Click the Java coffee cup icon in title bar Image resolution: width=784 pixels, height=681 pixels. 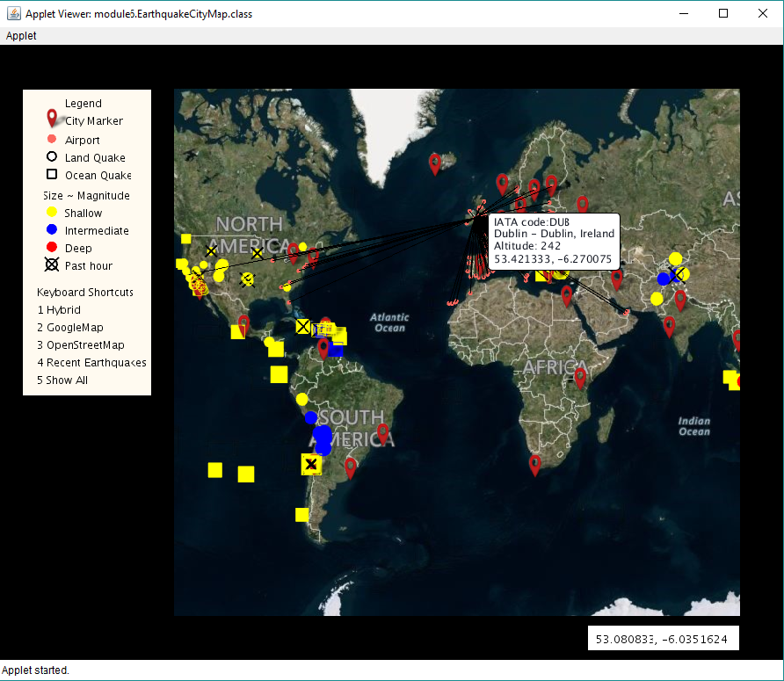(x=12, y=13)
